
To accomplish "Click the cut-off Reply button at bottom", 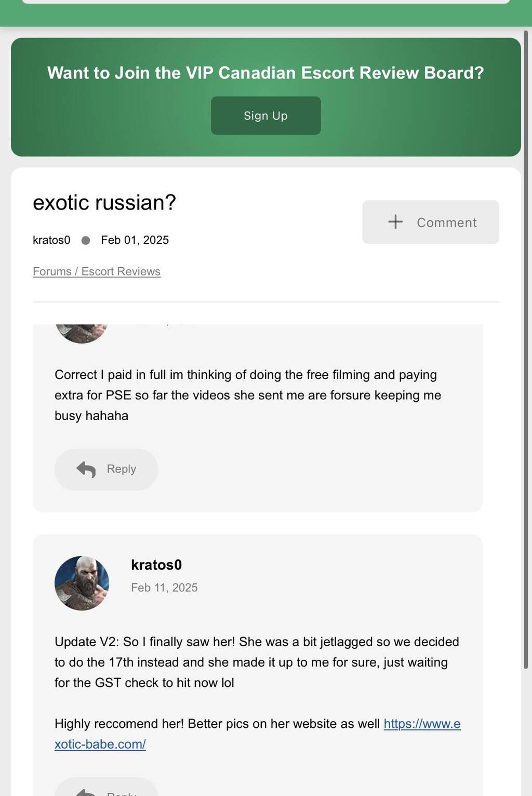I will tap(106, 789).
